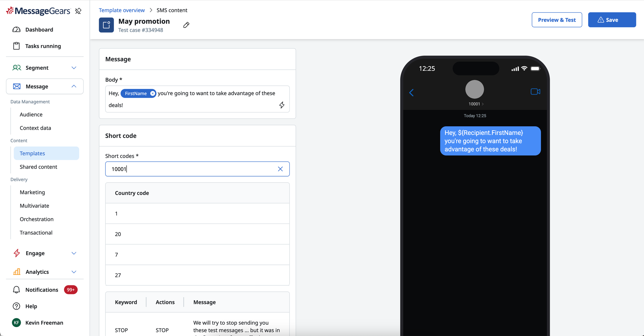Viewport: 644px width, 336px height.
Task: Click the Tasks running clipboard icon
Action: (x=17, y=46)
